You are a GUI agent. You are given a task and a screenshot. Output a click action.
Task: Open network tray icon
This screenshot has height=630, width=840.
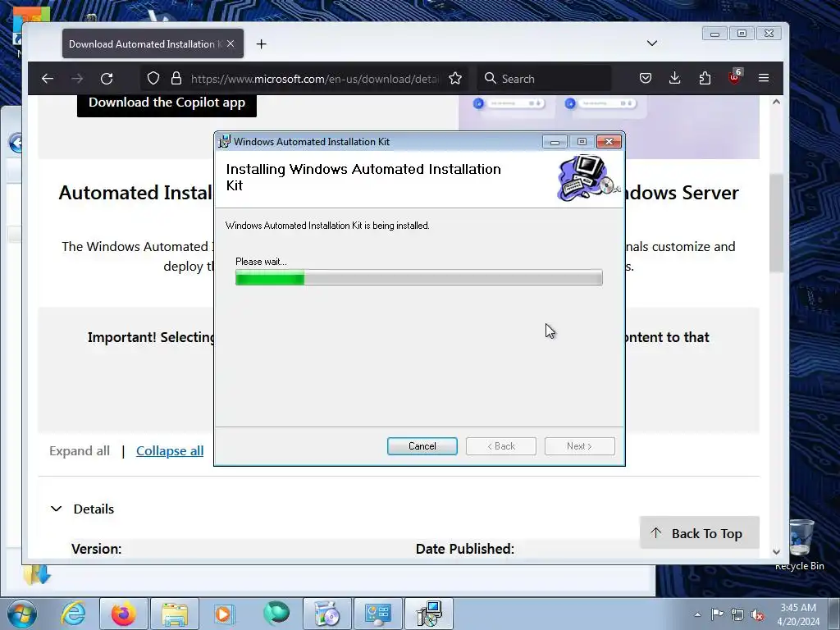coord(737,614)
